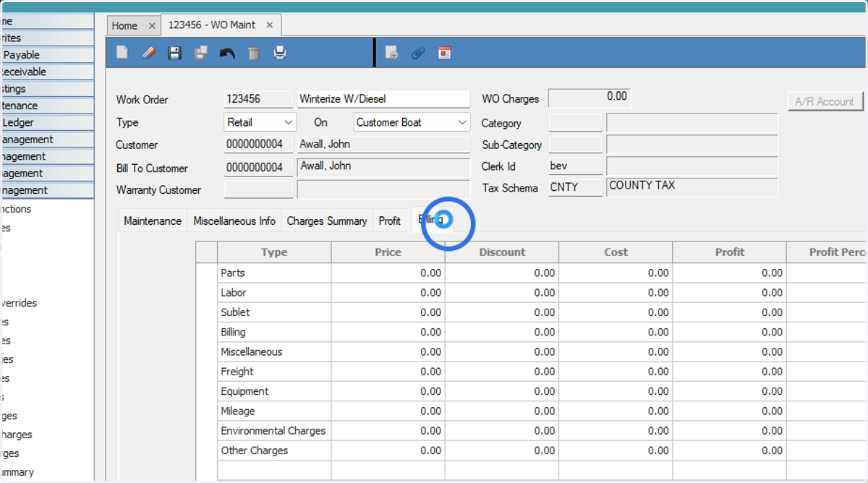Click the Clerk Id field containing bev
The width and height of the screenshot is (868, 483).
(x=576, y=166)
